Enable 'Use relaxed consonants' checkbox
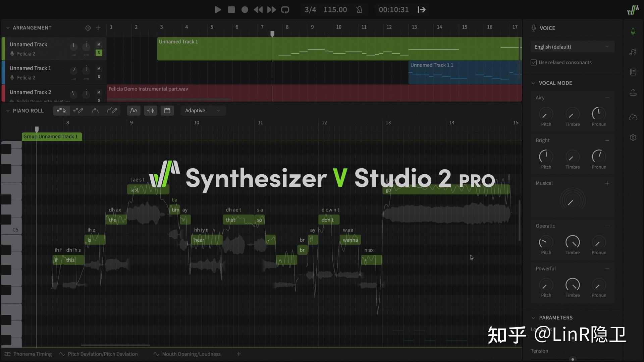The image size is (644, 362). pyautogui.click(x=534, y=62)
